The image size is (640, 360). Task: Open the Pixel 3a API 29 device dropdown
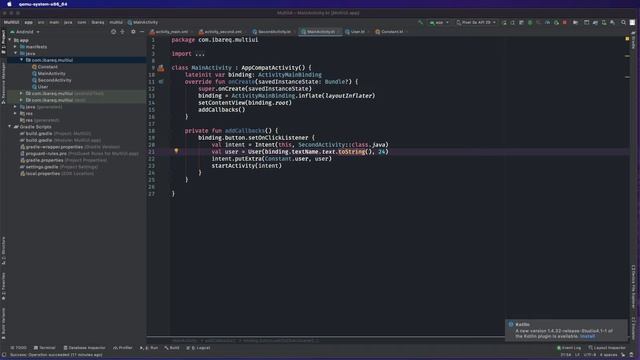point(476,22)
